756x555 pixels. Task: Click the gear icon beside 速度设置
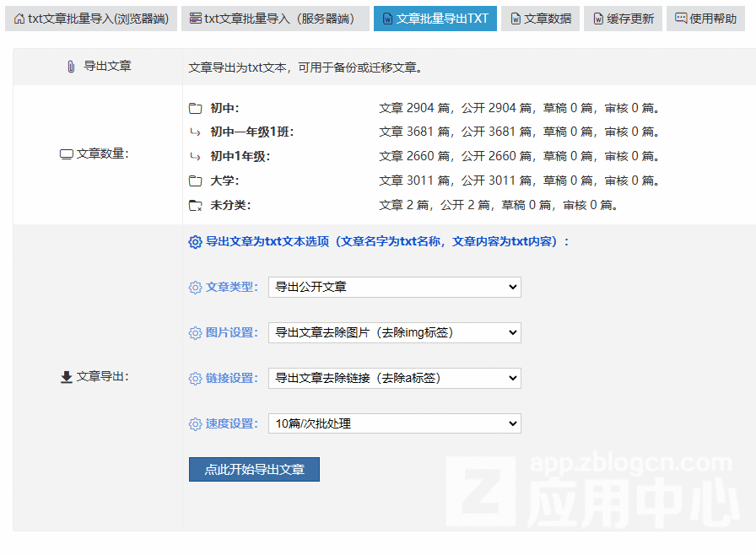click(196, 424)
